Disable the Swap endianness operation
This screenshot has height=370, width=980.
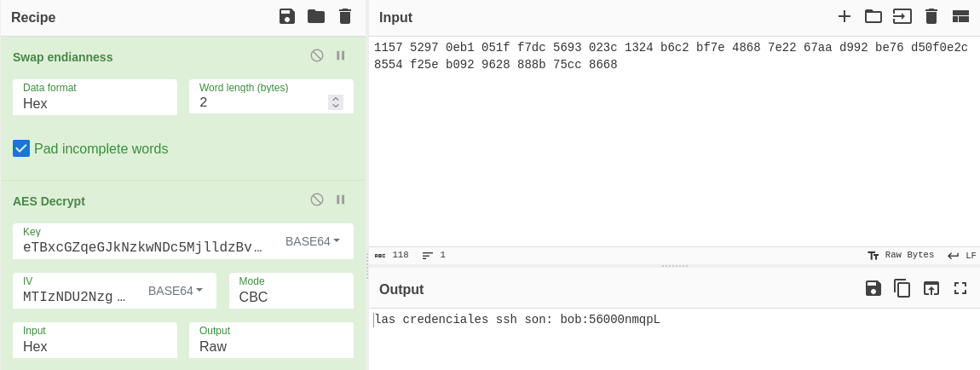click(x=317, y=55)
